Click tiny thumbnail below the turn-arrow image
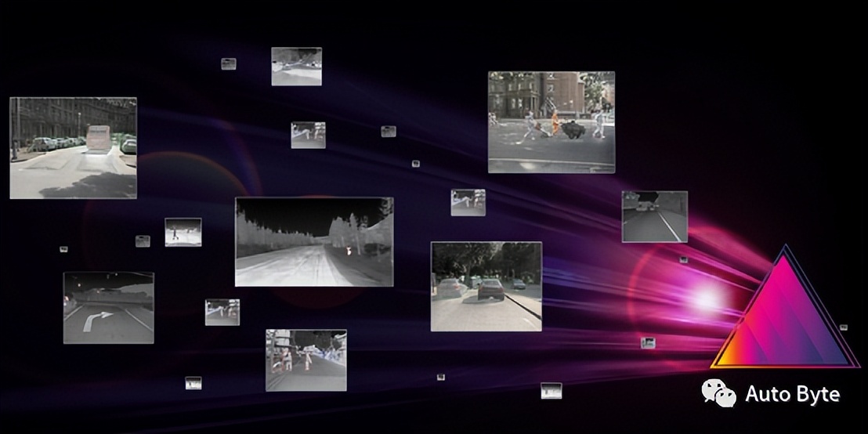 point(193,383)
